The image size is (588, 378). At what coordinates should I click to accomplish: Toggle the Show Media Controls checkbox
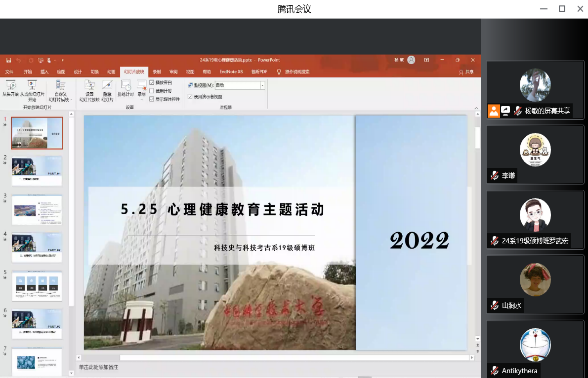(x=152, y=99)
